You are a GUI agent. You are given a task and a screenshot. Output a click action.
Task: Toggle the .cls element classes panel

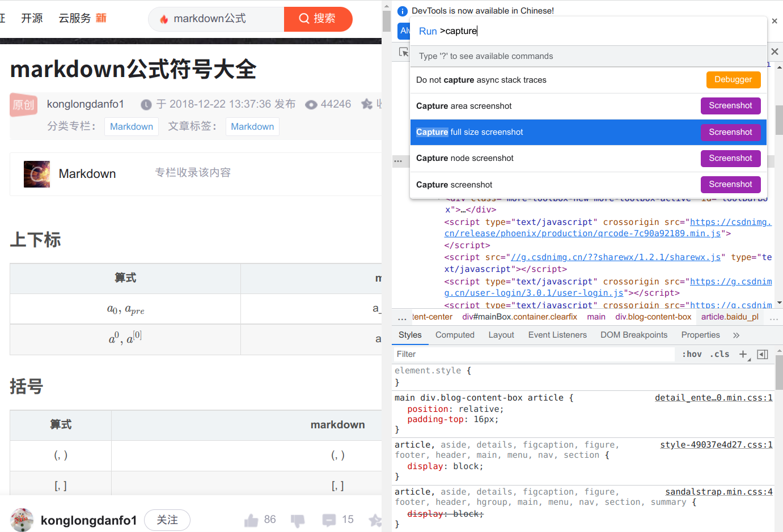pyautogui.click(x=719, y=354)
